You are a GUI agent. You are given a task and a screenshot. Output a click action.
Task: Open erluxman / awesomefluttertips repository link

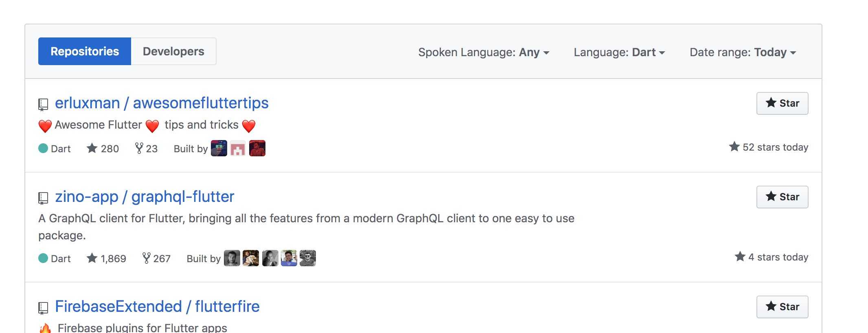coord(162,103)
